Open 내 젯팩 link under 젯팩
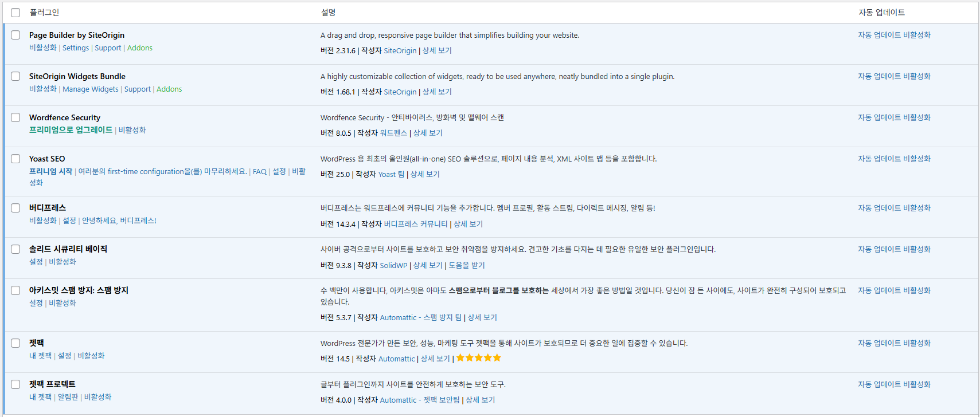980x417 pixels. pos(41,356)
